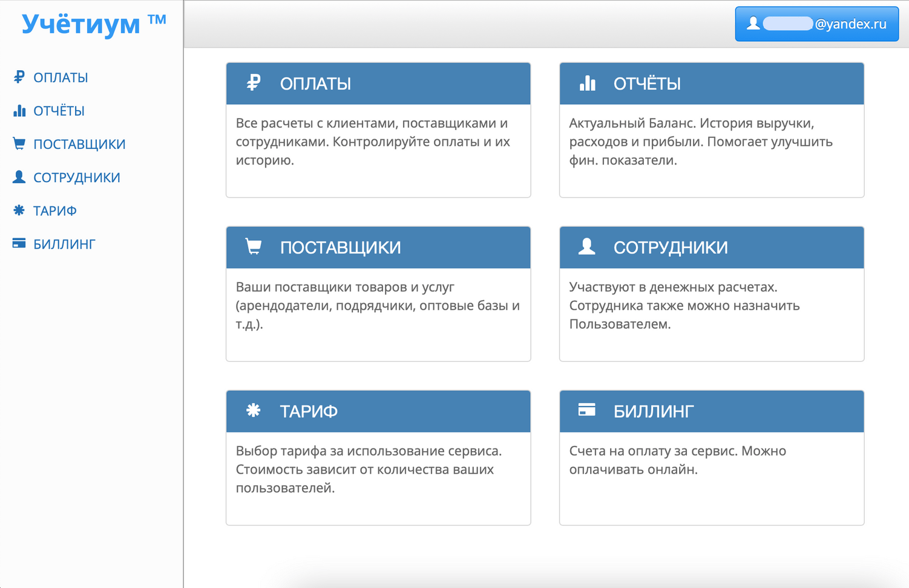The height and width of the screenshot is (588, 909).
Task: Click the bar chart icon in ОТЧЁТЫ card header
Action: [588, 83]
